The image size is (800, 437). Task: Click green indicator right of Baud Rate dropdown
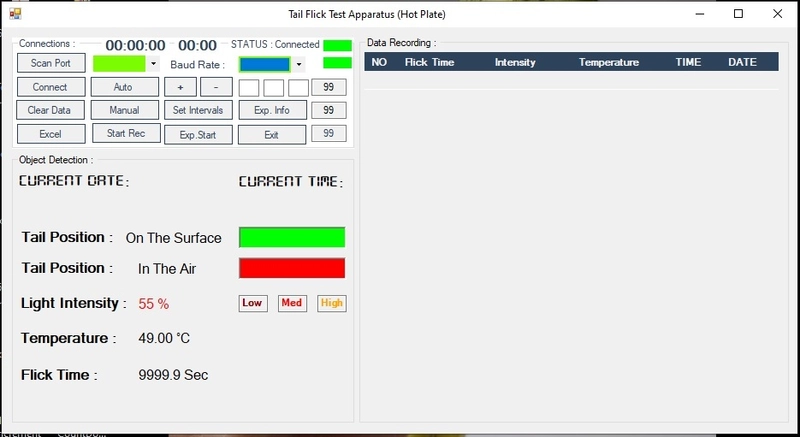[337, 63]
